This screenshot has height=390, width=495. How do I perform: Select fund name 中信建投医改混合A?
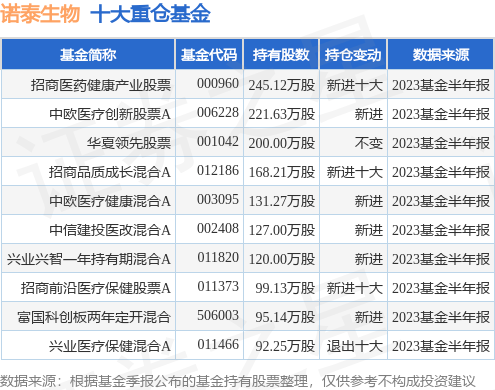[x=110, y=230]
